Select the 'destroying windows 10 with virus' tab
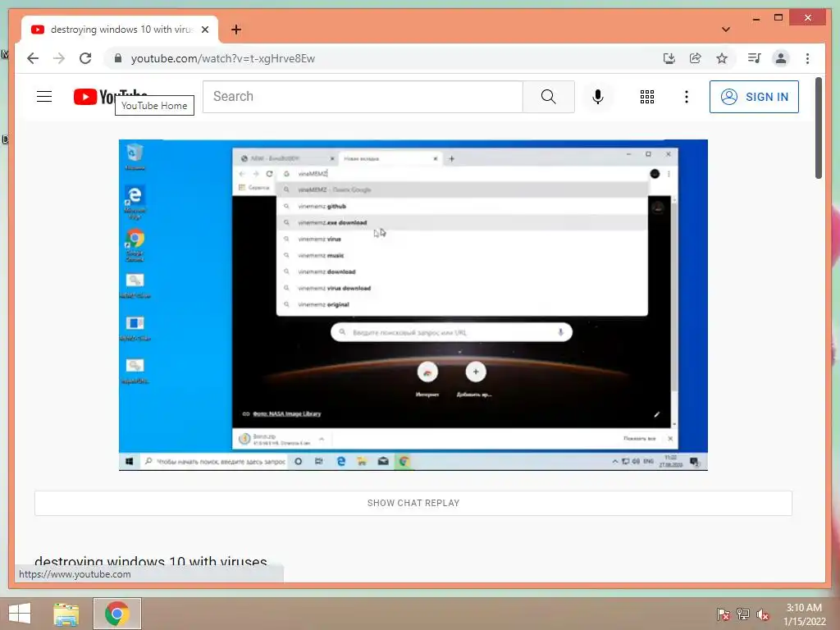Image resolution: width=840 pixels, height=630 pixels. [120, 30]
